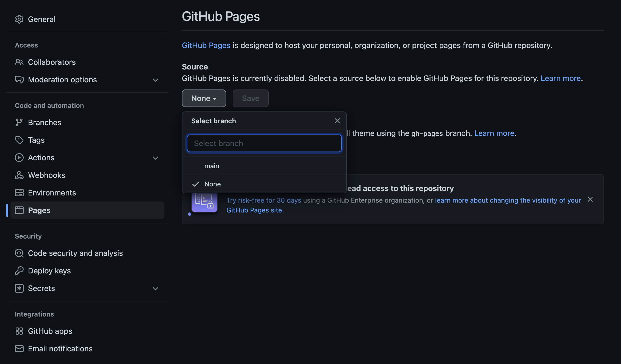Open Tags settings
The height and width of the screenshot is (364, 621).
point(87,140)
